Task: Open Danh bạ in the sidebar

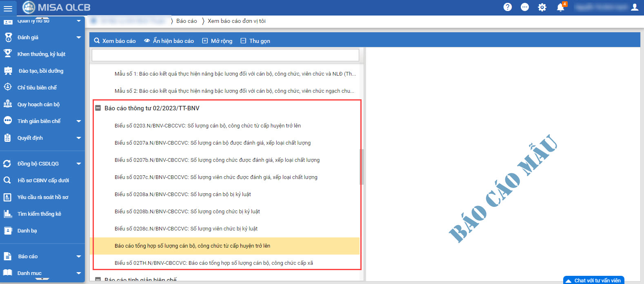Action: (x=27, y=231)
